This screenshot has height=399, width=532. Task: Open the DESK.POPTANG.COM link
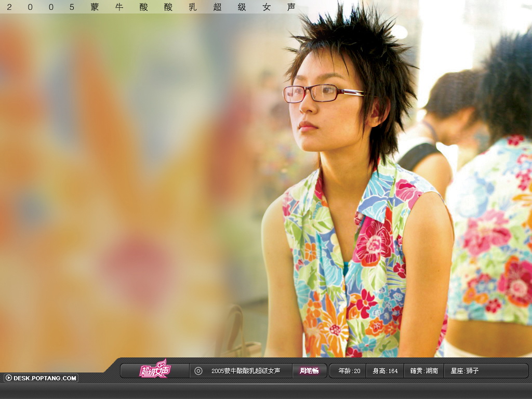(x=45, y=378)
